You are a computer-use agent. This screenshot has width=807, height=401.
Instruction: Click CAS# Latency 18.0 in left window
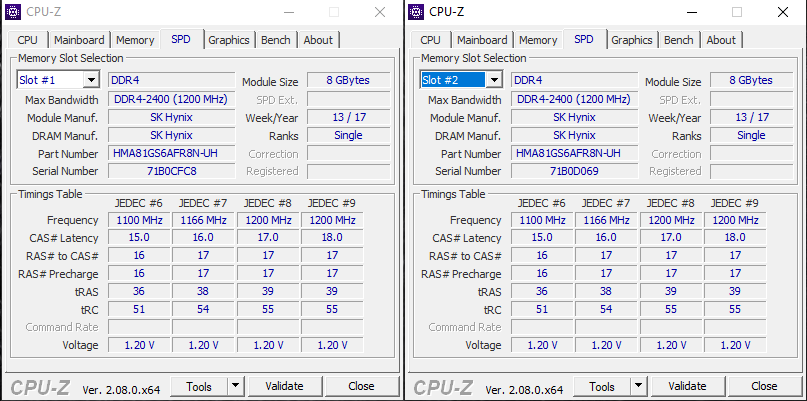coord(332,237)
